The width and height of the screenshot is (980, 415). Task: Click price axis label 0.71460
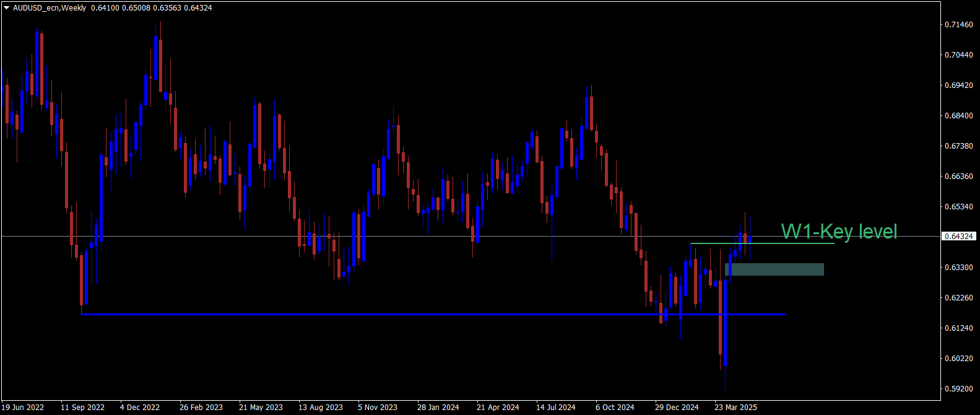pyautogui.click(x=958, y=25)
